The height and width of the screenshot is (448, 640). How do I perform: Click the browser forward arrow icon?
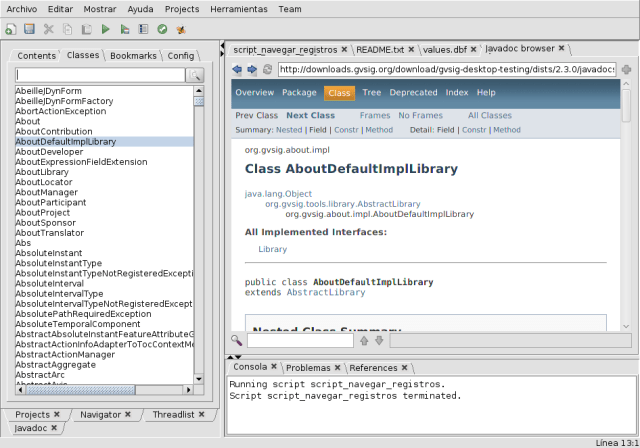point(252,69)
